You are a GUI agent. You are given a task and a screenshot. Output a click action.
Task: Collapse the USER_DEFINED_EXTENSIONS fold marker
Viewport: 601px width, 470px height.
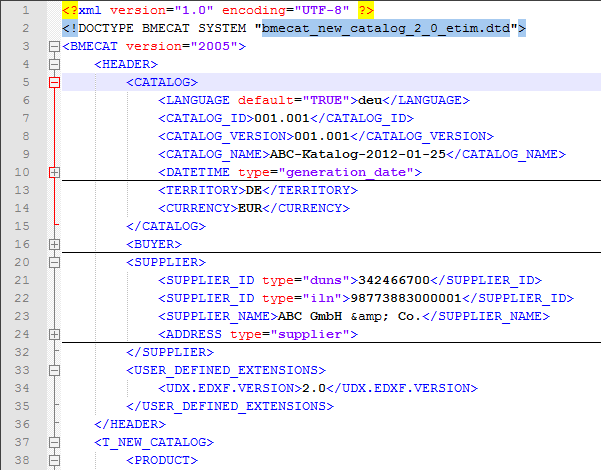point(54,370)
